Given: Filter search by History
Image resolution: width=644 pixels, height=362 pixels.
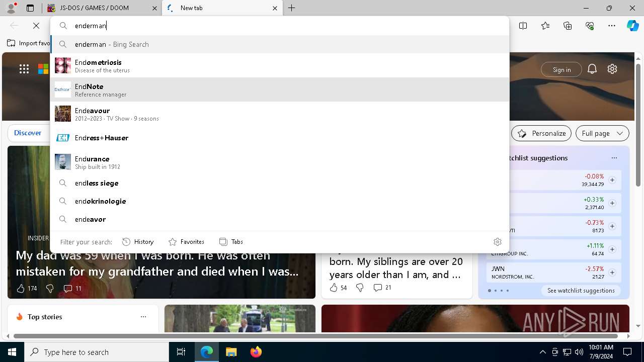Looking at the screenshot, I should (x=138, y=242).
